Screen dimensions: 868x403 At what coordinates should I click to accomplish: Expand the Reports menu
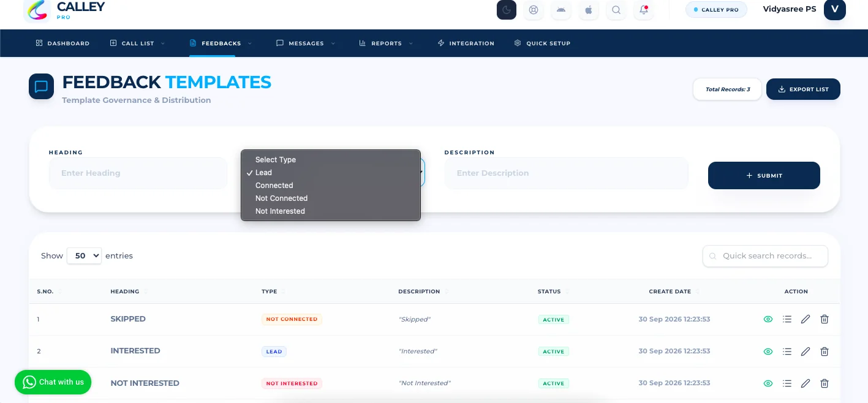[386, 43]
